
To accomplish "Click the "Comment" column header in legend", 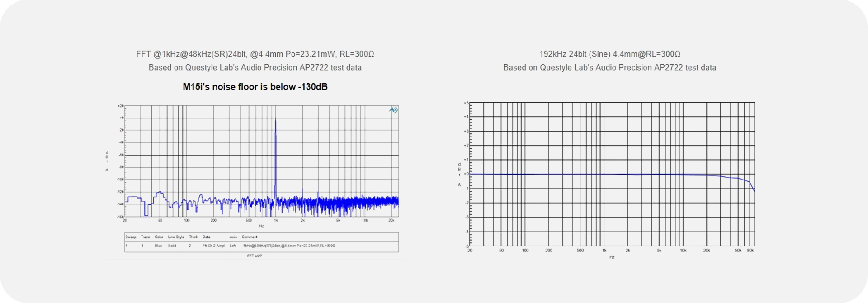I will pos(249,237).
